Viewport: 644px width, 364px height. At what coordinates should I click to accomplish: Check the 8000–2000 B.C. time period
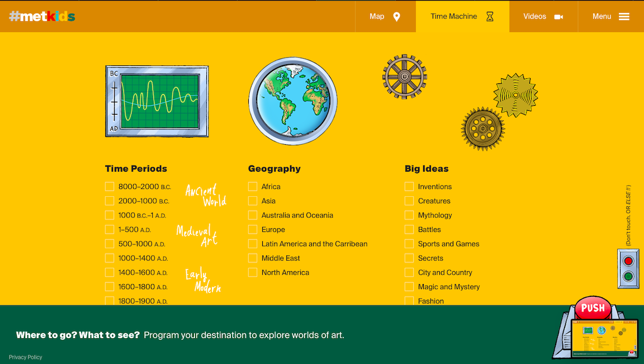pos(110,187)
